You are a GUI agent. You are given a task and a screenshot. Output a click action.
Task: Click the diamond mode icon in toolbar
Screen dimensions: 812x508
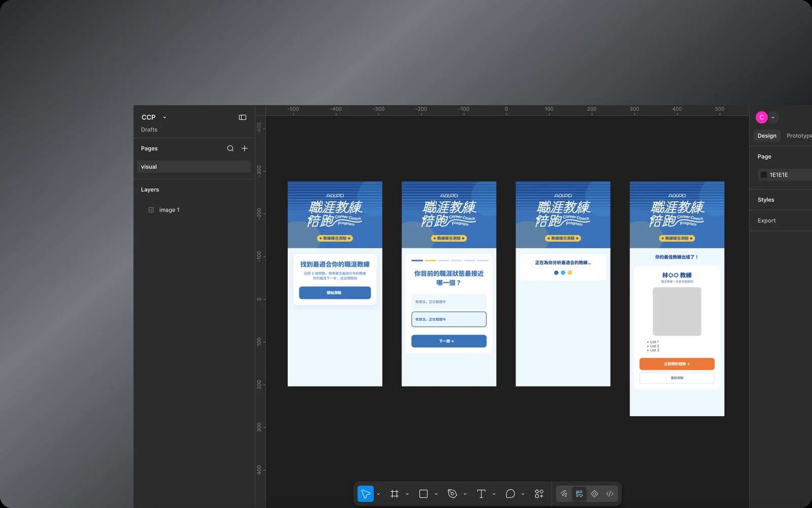pyautogui.click(x=594, y=494)
